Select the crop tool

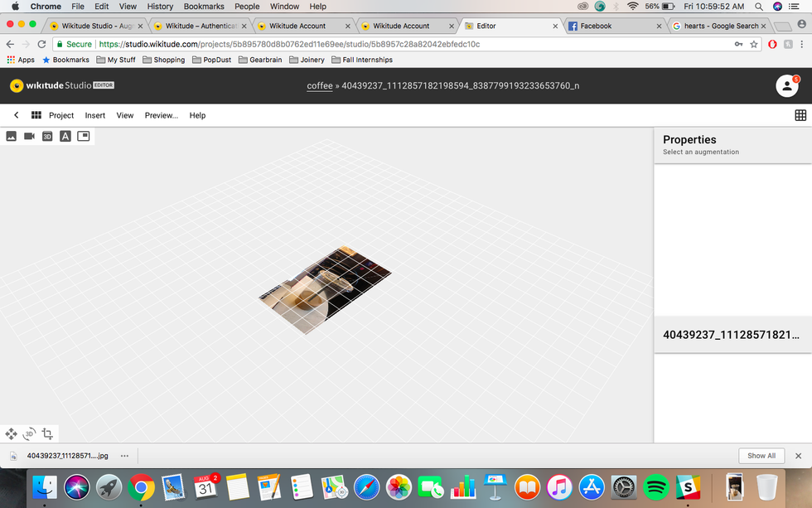click(x=47, y=433)
